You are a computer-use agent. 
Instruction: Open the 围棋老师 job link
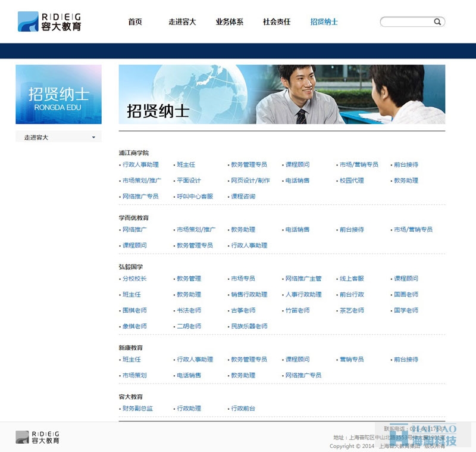pyautogui.click(x=134, y=310)
